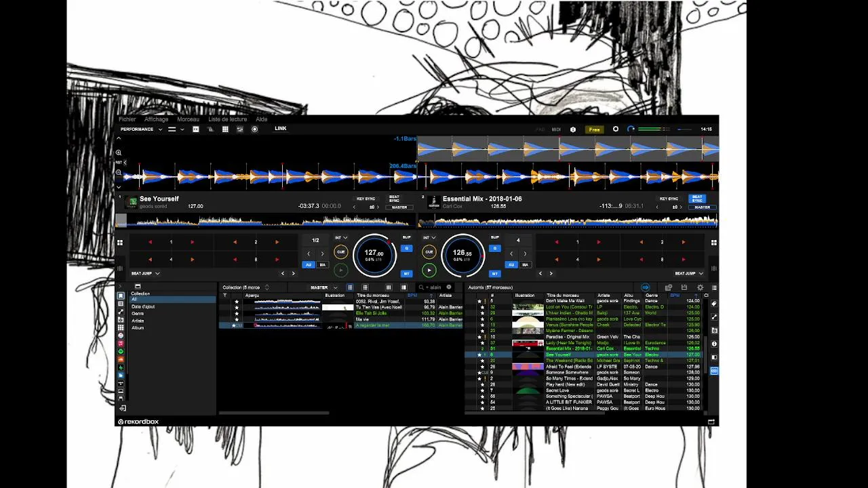Click the blue Automix arrow icon
The image size is (868, 488).
coord(646,287)
